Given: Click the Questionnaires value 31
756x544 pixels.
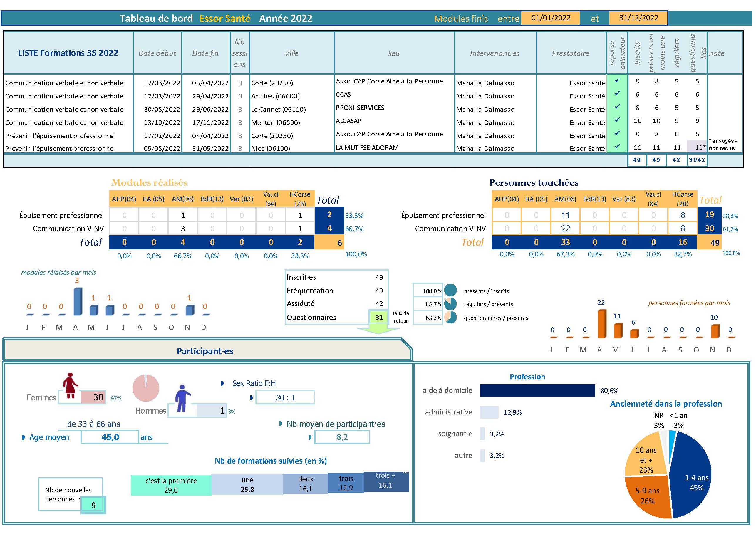Looking at the screenshot, I should (x=379, y=317).
